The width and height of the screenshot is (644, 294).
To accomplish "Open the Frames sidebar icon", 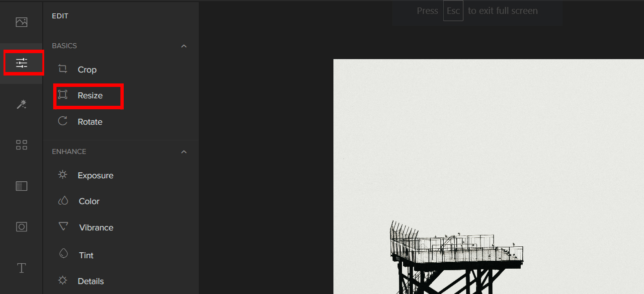I will pos(21,227).
